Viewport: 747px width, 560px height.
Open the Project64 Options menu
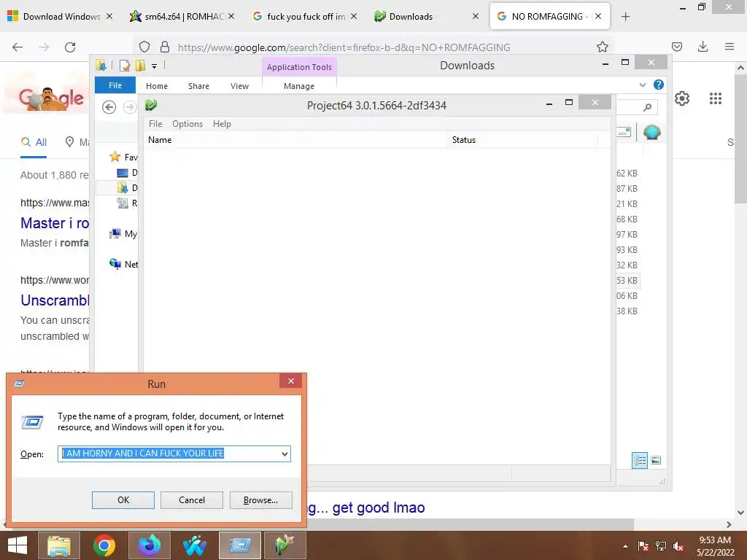pyautogui.click(x=187, y=124)
